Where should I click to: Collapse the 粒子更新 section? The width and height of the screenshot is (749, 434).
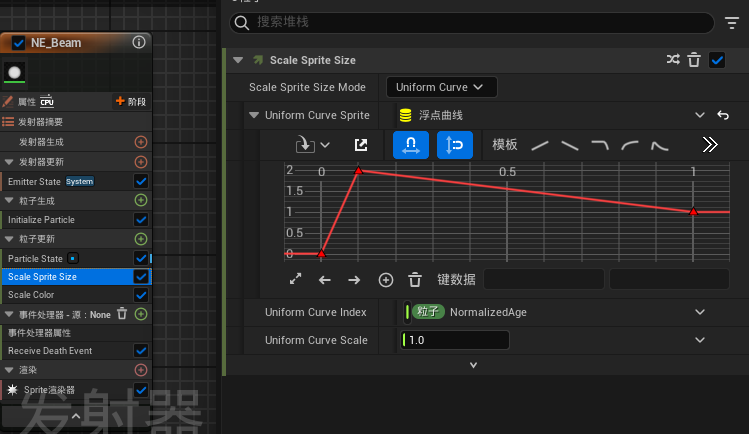click(9, 239)
